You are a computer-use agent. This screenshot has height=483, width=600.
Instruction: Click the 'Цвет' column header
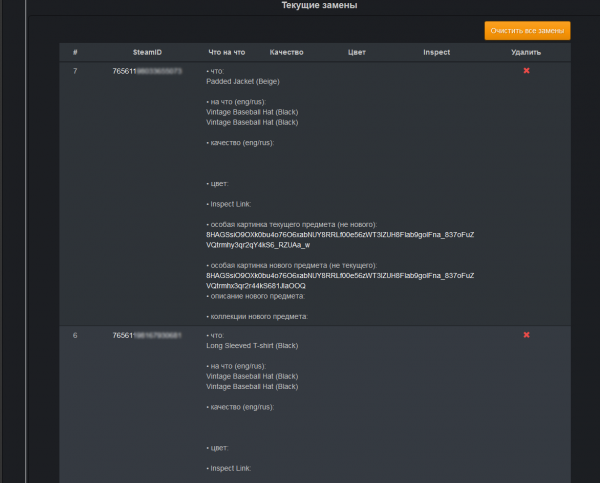[x=357, y=52]
